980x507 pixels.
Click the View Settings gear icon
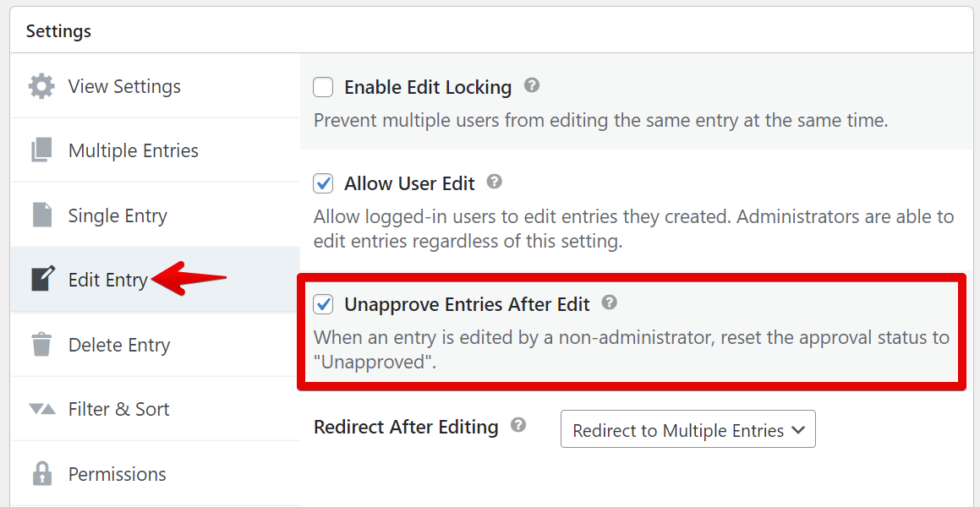41,86
